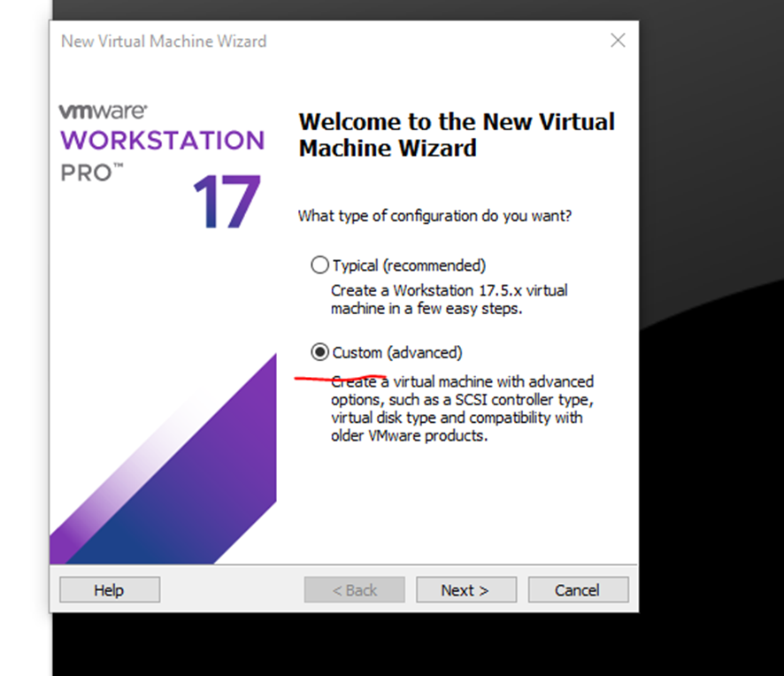Click the description 'Create a Workstation 17.5.x virtual machine'
Image resolution: width=784 pixels, height=676 pixels.
449,299
